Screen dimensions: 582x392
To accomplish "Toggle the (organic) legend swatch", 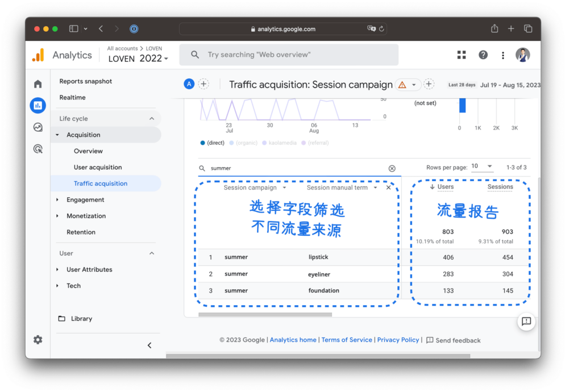I will 232,143.
